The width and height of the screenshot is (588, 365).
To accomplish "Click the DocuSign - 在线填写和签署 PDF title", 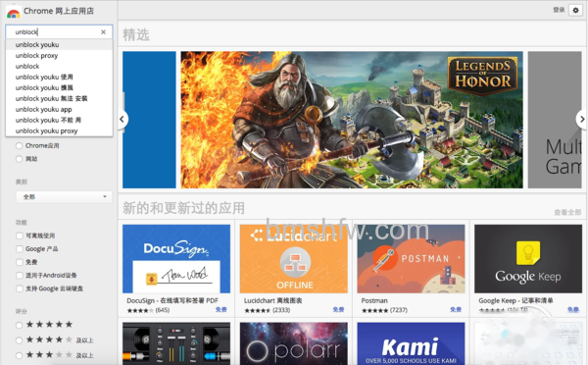I will [172, 301].
